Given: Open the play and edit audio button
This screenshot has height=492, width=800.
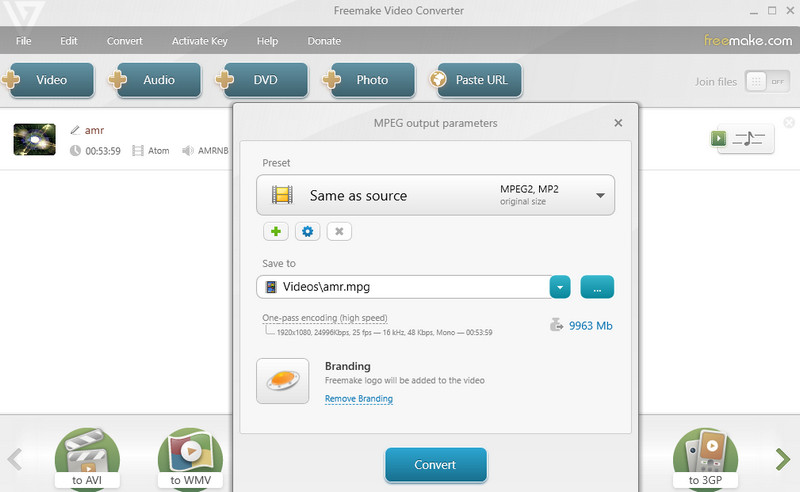Looking at the screenshot, I should (x=743, y=138).
